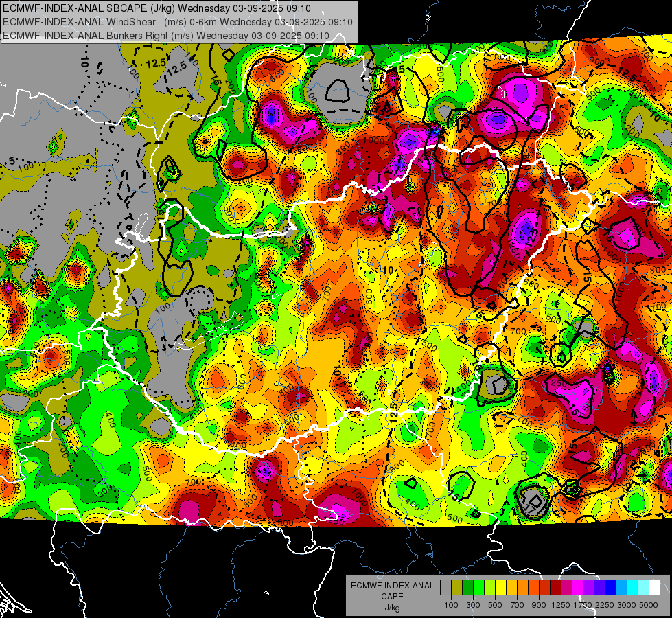The height and width of the screenshot is (618, 672).
Task: Click the 100 value under the legend
Action: tap(451, 605)
